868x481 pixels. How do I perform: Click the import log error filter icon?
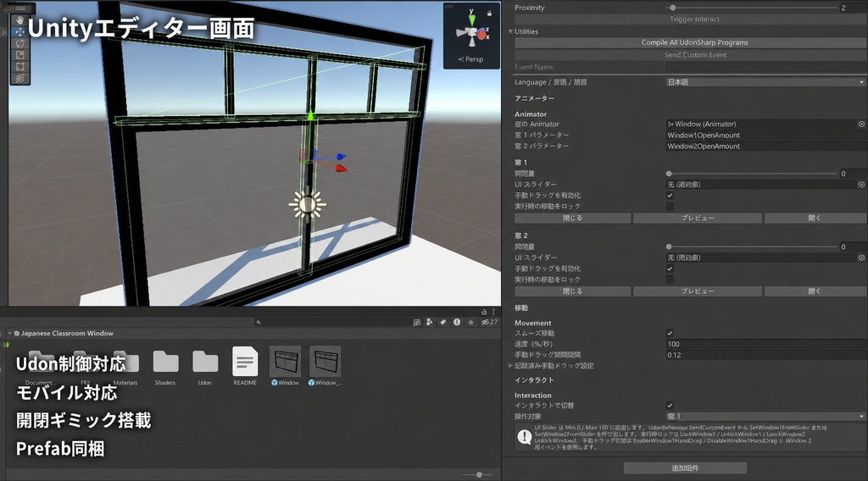(x=457, y=323)
